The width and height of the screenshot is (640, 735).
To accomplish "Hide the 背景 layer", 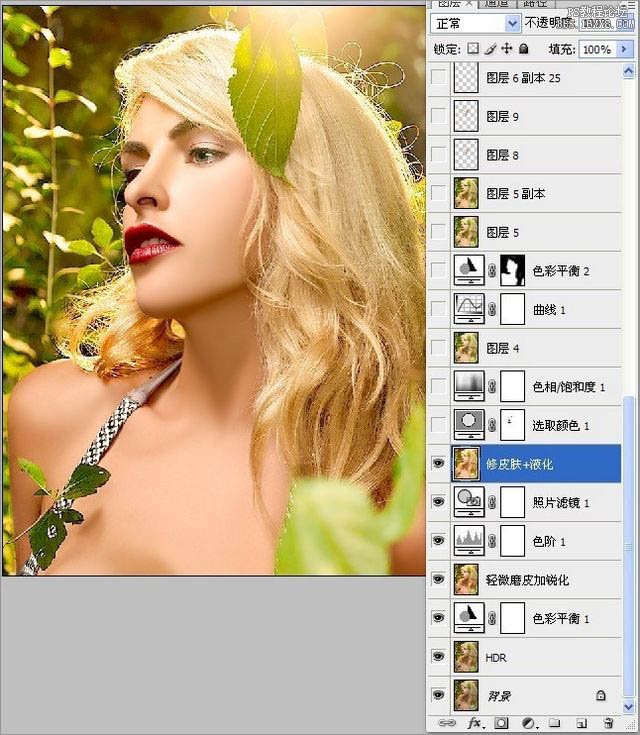I will tap(438, 695).
